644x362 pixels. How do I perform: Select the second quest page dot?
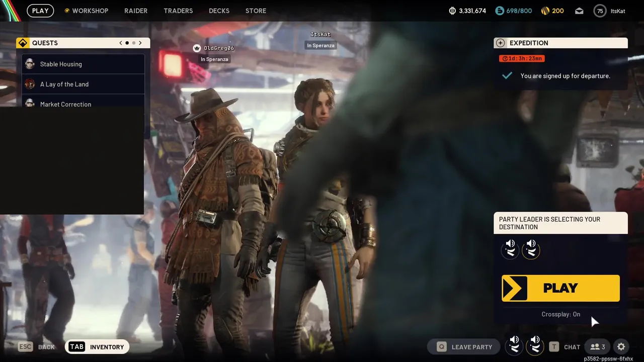pos(134,43)
